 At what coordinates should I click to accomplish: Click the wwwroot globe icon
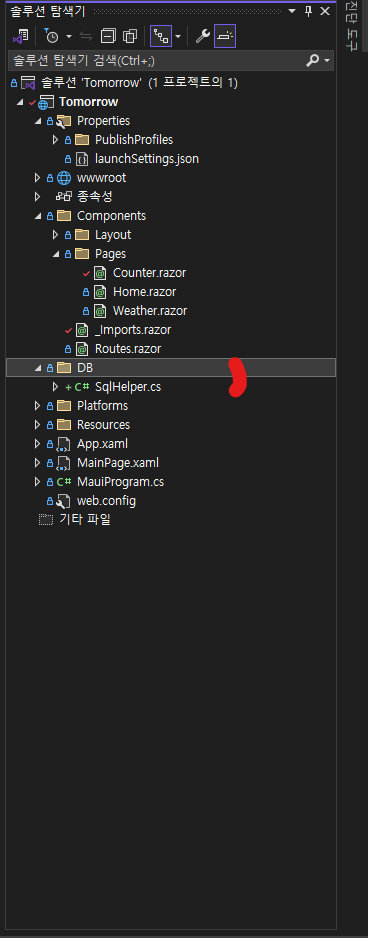[64, 178]
